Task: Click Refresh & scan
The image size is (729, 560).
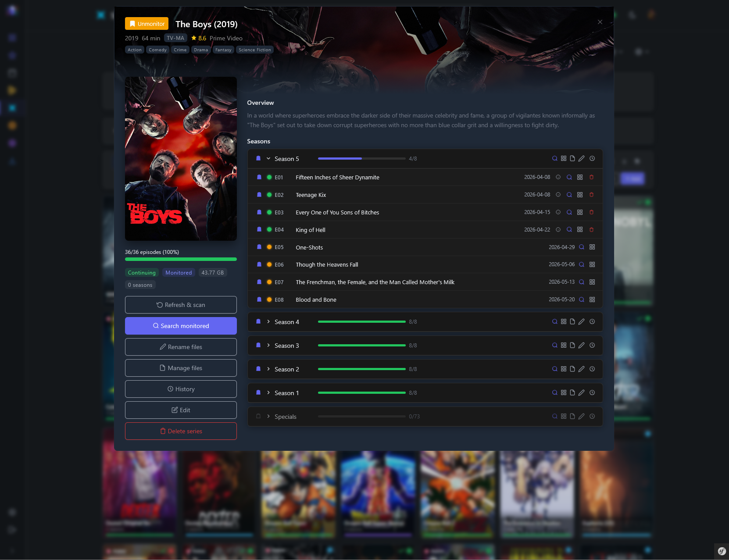Action: [x=181, y=305]
